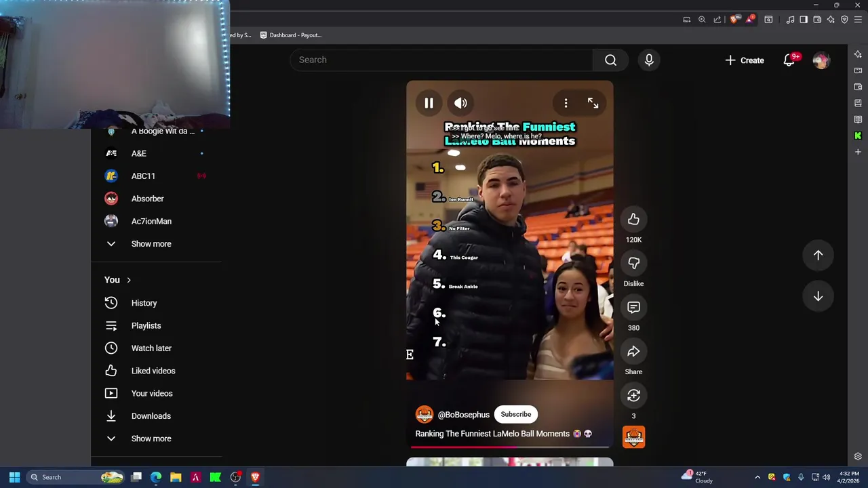
Task: Click the BoBosephus channel avatar
Action: (424, 414)
